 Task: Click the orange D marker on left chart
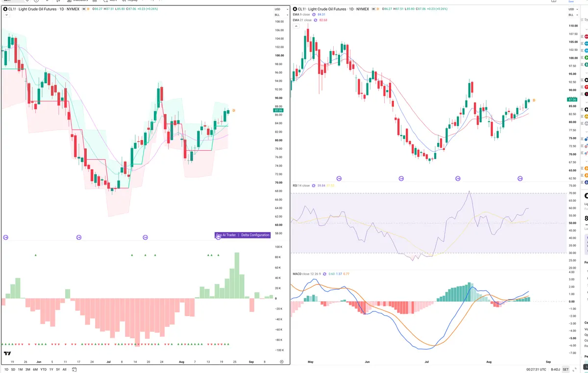pos(234,111)
